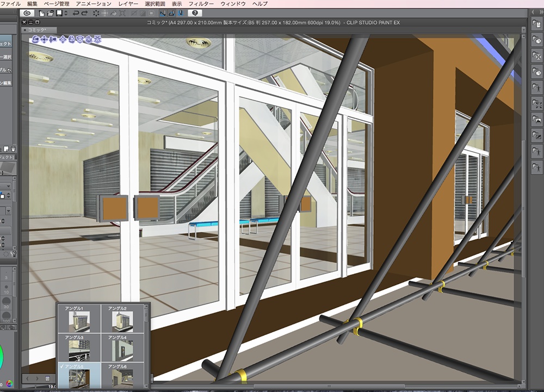The image size is (544, 392).
Task: Open the アニメーション menu
Action: [94, 4]
